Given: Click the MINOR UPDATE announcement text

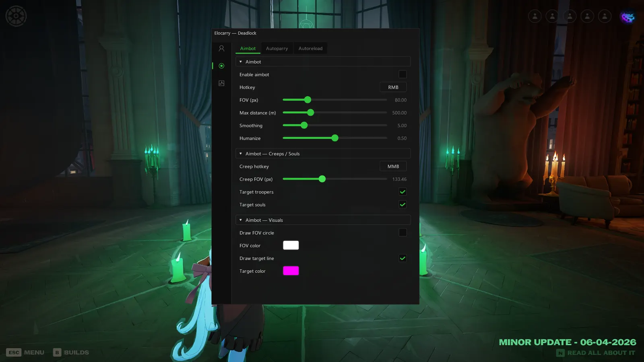Looking at the screenshot, I should pos(568,342).
